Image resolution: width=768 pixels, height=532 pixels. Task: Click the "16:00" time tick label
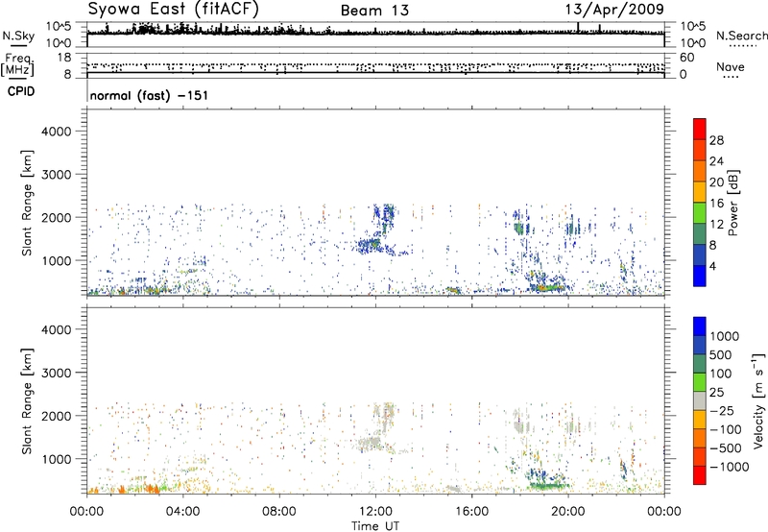(471, 512)
